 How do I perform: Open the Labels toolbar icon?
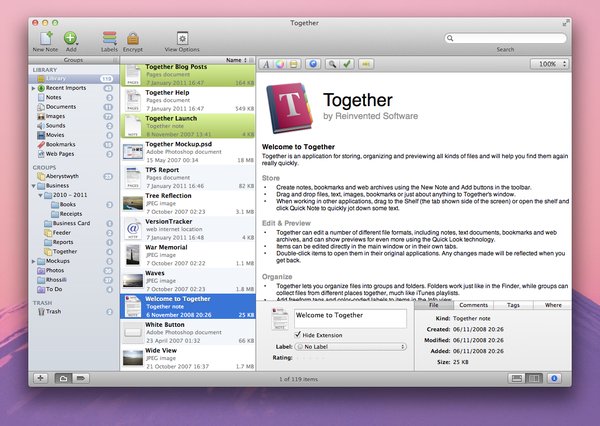click(x=109, y=41)
